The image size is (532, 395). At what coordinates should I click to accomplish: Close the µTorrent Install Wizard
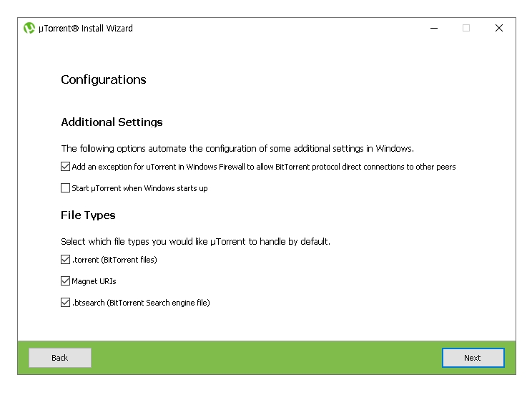click(499, 28)
